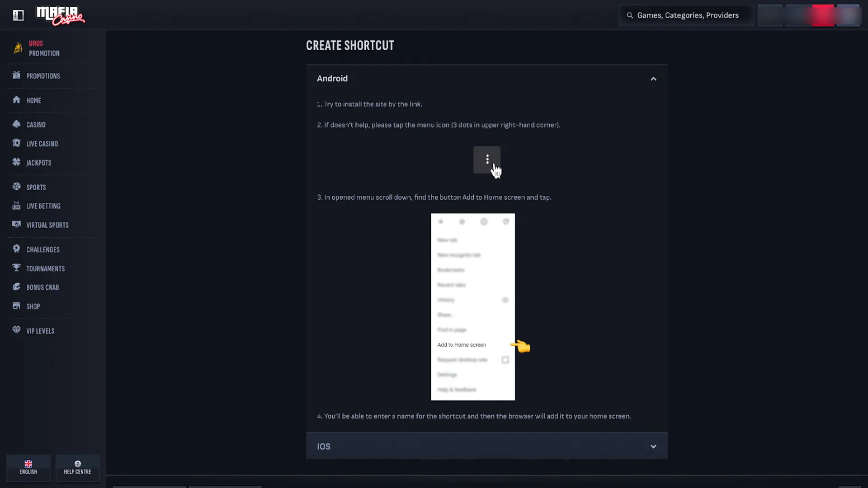Check the Request desktop site checkbox in image
Screen dimensions: 868x488
[505, 360]
